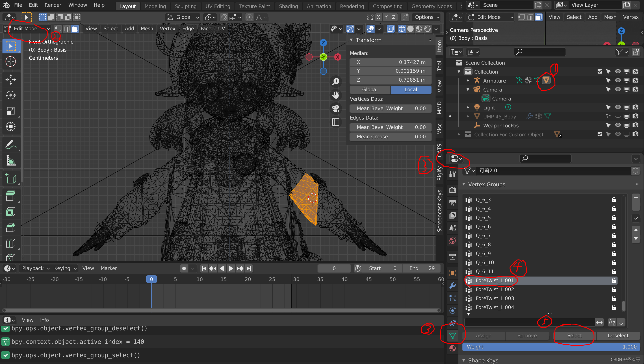The height and width of the screenshot is (364, 644).
Task: Pick the Add Cube tool
Action: click(11, 179)
